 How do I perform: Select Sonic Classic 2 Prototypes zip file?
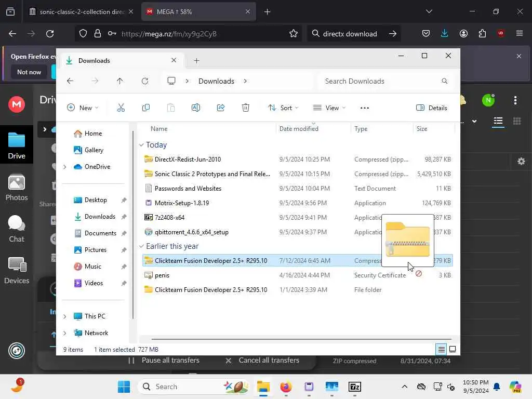click(x=297, y=174)
